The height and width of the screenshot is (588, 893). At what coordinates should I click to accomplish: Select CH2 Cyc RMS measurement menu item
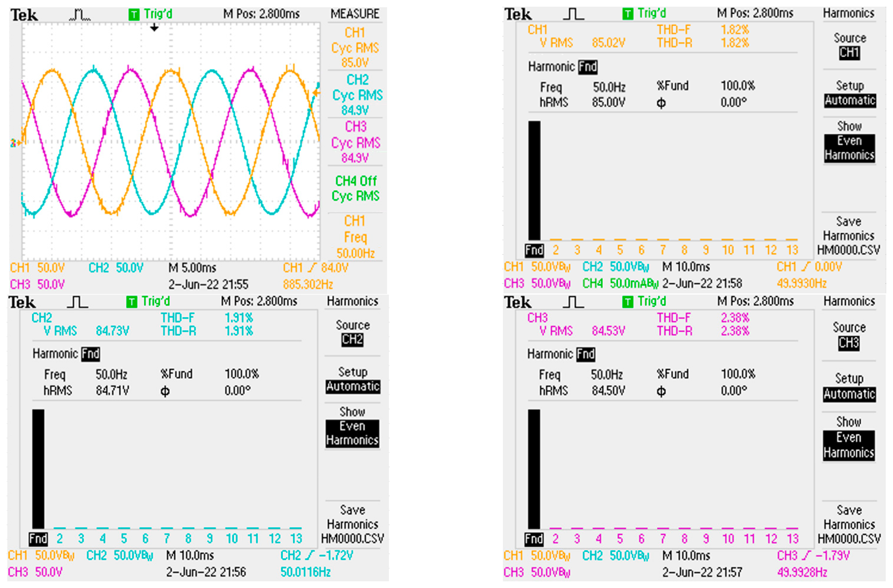[x=356, y=95]
